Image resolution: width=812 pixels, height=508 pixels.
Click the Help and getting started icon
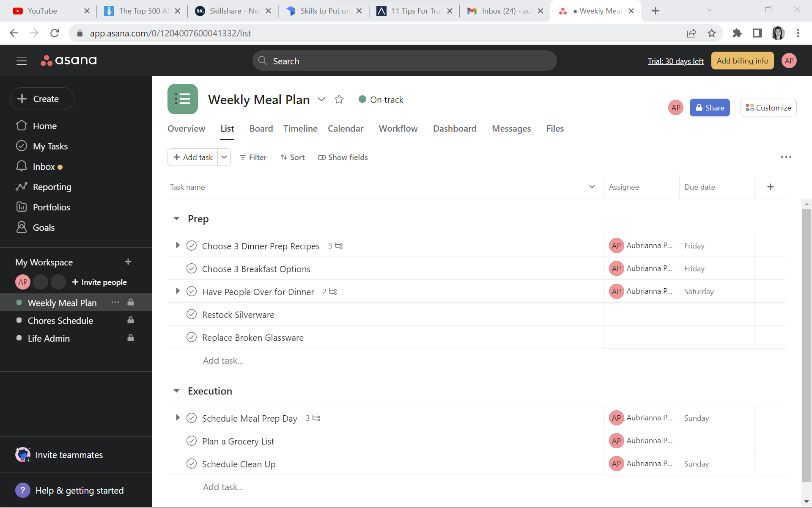[x=22, y=490]
